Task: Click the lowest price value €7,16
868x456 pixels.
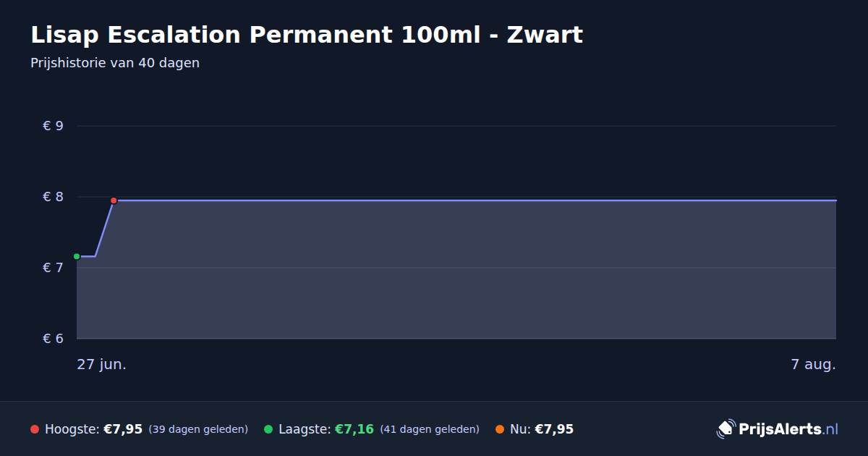Action: coord(354,429)
